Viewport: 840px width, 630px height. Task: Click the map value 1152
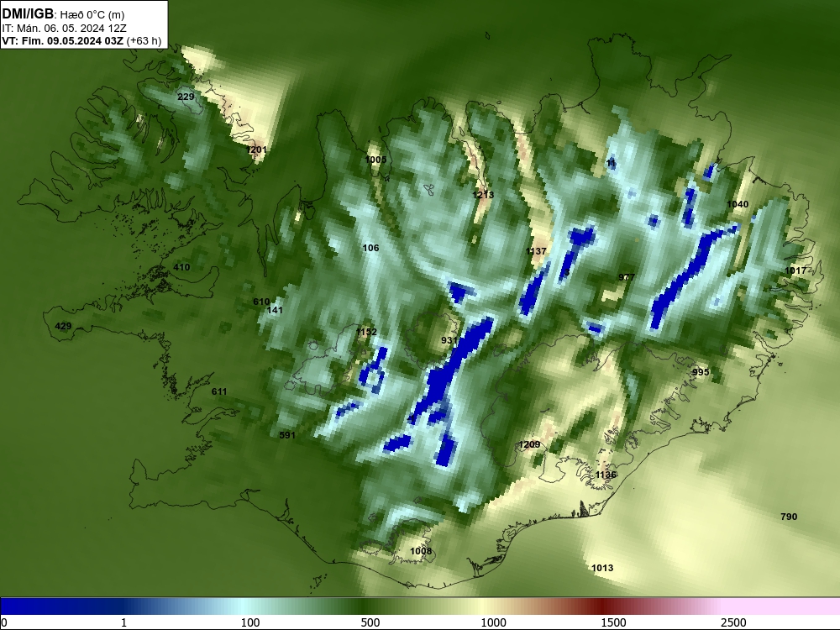pyautogui.click(x=366, y=332)
